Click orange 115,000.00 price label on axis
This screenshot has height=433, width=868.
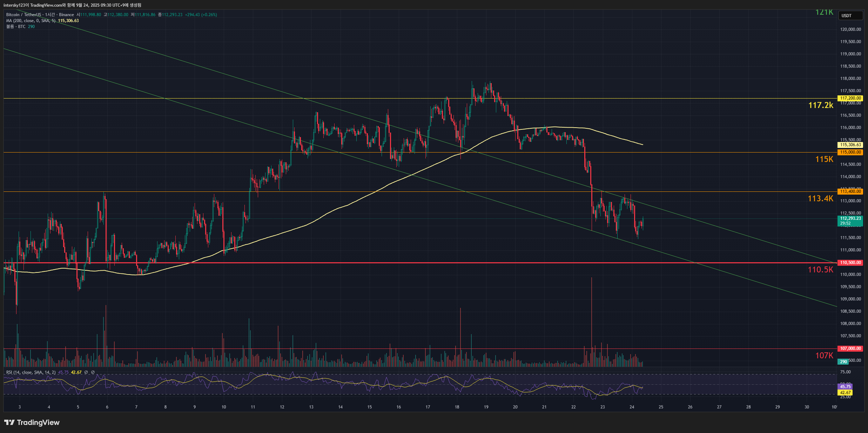[x=850, y=152]
